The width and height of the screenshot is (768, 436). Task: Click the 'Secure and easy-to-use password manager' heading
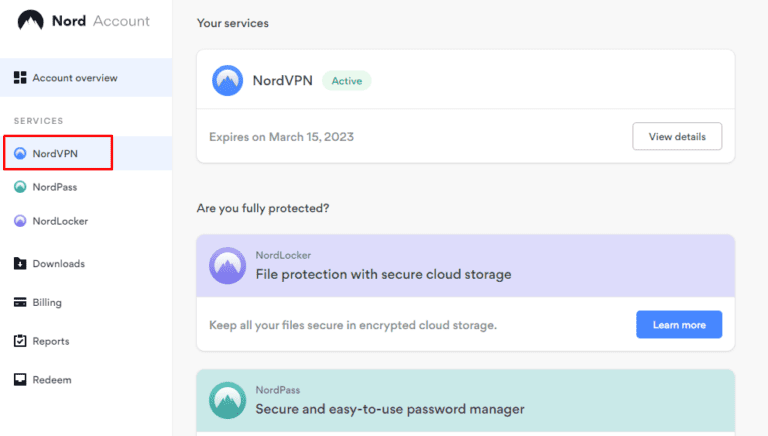(x=390, y=408)
